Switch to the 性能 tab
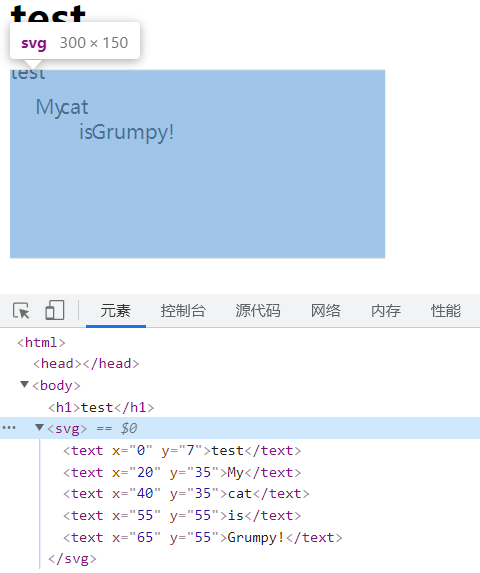Image resolution: width=480 pixels, height=573 pixels. [446, 311]
